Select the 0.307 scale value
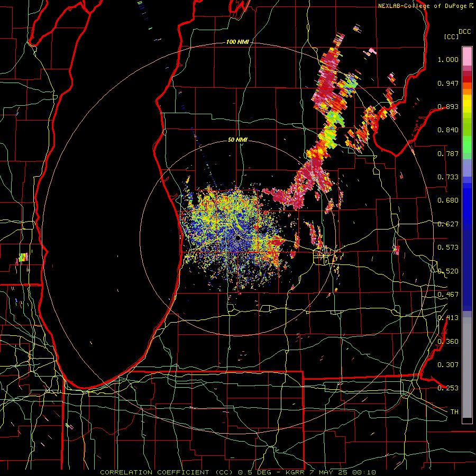This screenshot has height=476, width=476. point(448,365)
